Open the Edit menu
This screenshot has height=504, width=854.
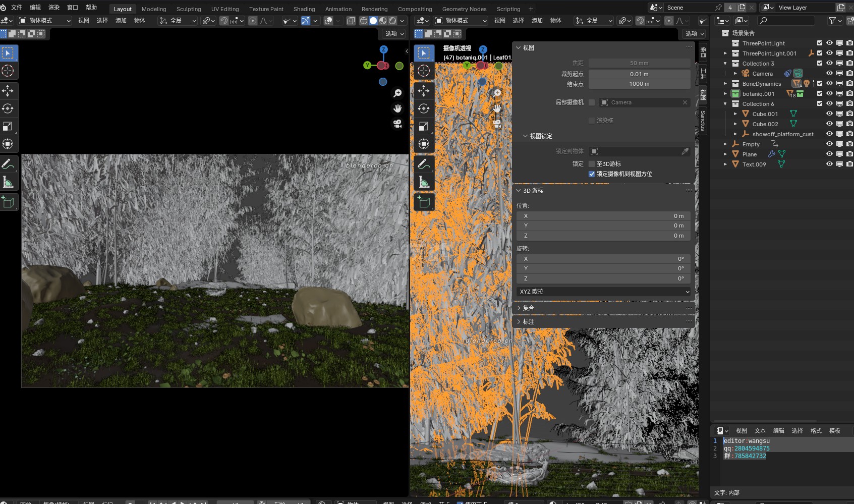point(35,8)
